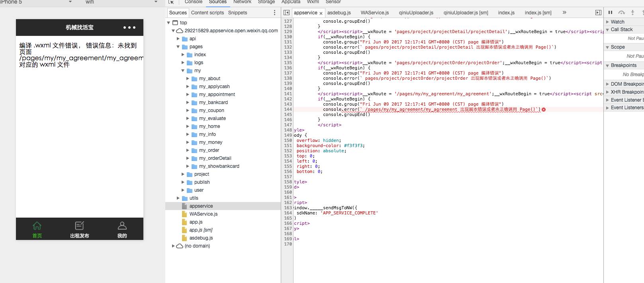Click line number 141 in gutter
Image resolution: width=644 pixels, height=283 pixels.
click(x=288, y=94)
